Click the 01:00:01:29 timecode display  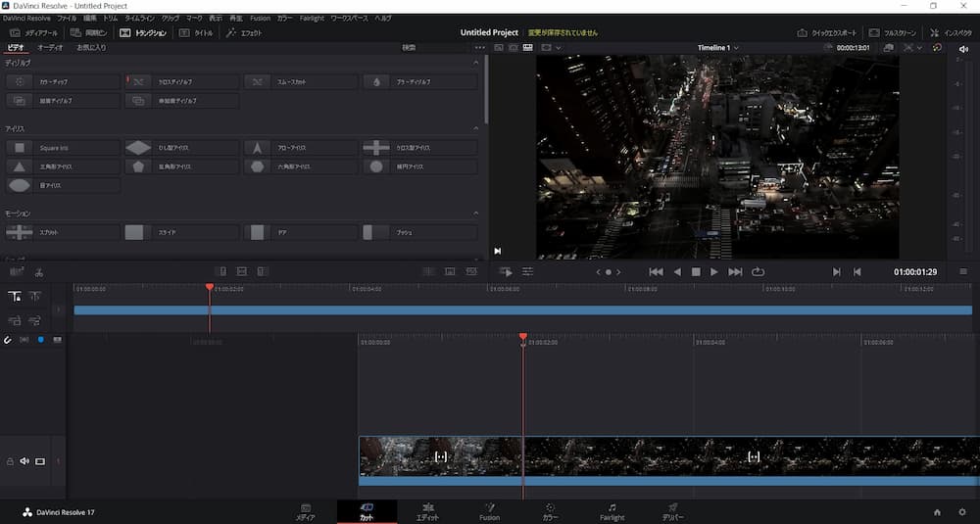click(x=915, y=271)
